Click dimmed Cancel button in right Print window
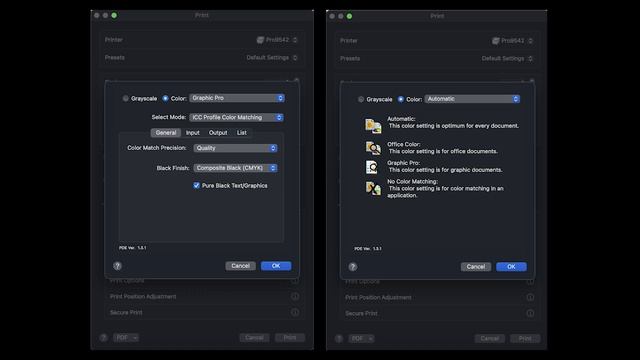Image resolution: width=640 pixels, height=360 pixels. pos(490,338)
